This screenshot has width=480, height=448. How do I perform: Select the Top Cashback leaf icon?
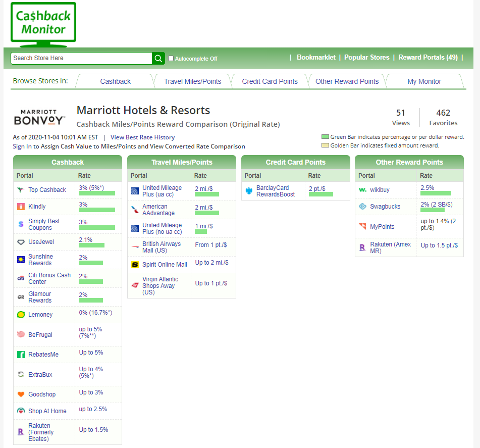pyautogui.click(x=21, y=190)
